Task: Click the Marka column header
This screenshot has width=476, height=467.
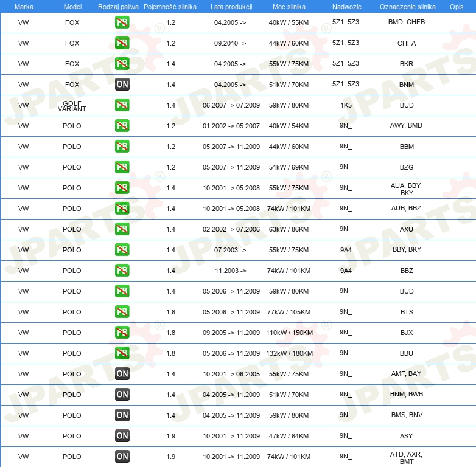Action: pos(24,7)
